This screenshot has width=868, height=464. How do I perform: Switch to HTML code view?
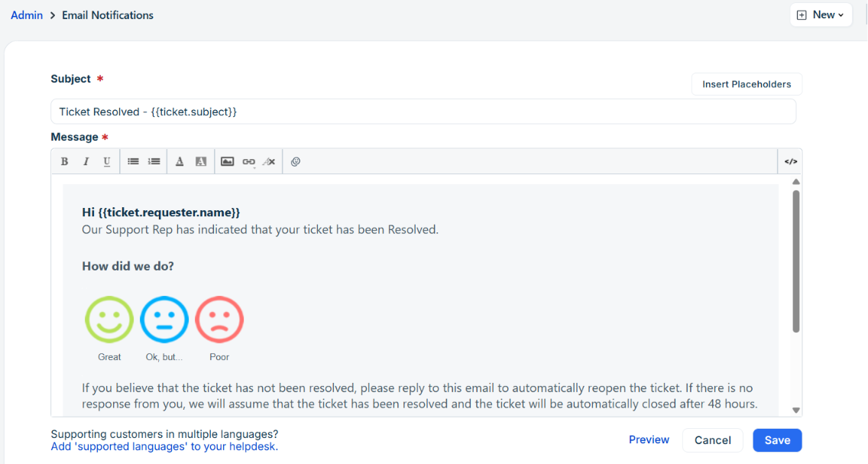pos(791,162)
